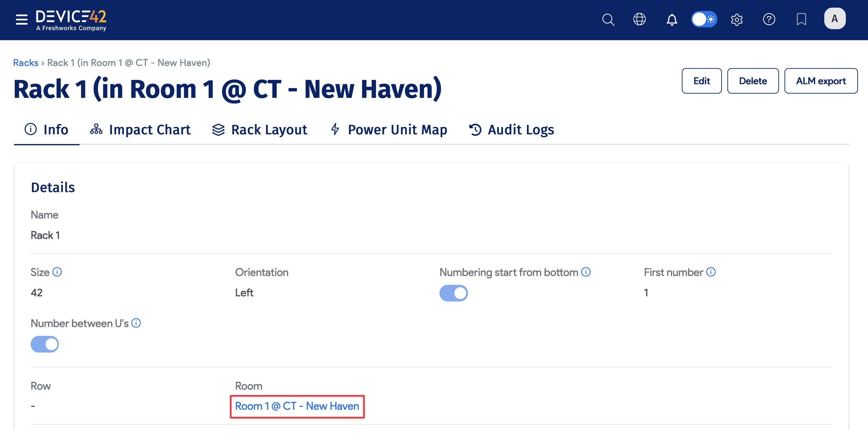Image resolution: width=868 pixels, height=448 pixels.
Task: Open the Audit Logs tab
Action: point(511,130)
